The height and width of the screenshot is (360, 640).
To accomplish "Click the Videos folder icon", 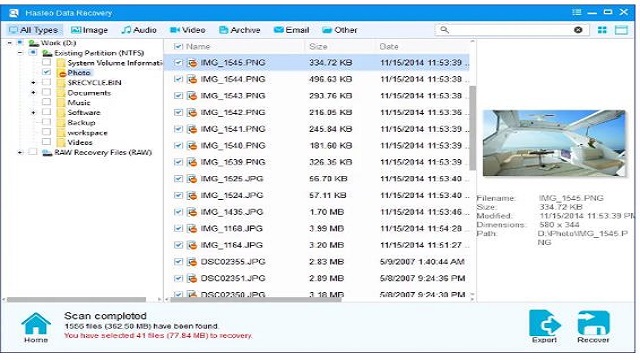I will pos(61,142).
